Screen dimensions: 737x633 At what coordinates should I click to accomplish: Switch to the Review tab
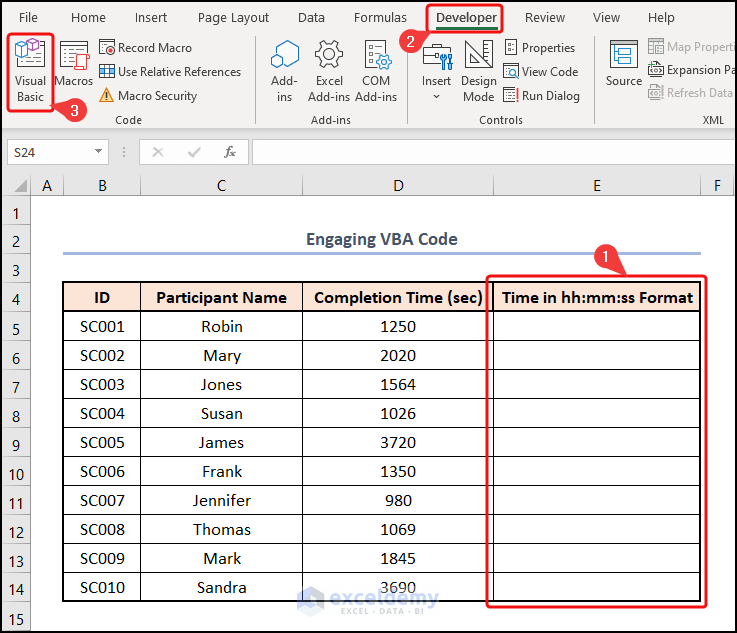pos(545,17)
